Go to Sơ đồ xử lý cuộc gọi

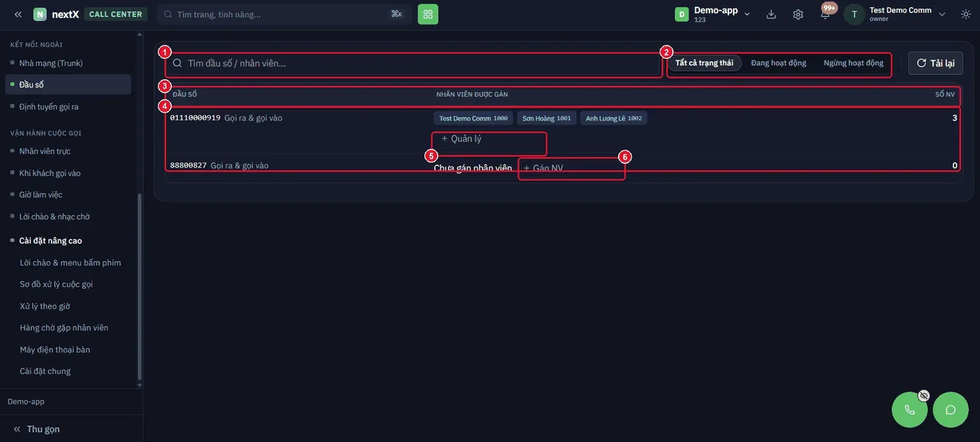[57, 285]
